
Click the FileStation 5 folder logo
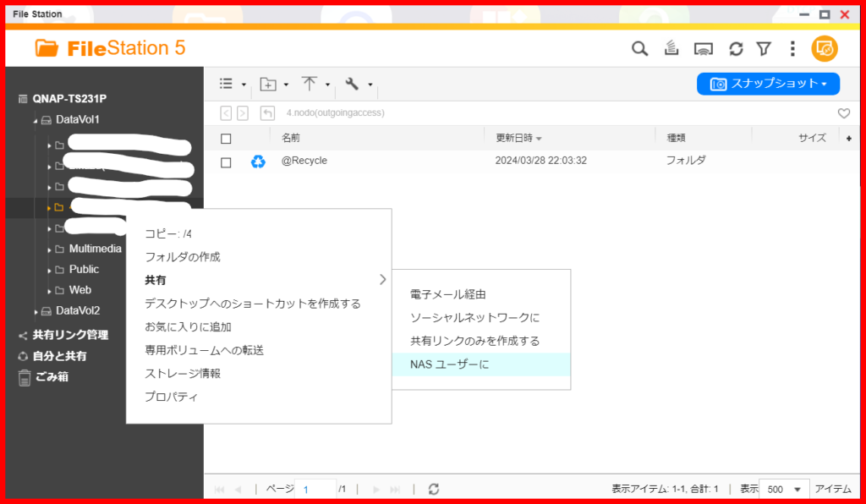point(47,48)
